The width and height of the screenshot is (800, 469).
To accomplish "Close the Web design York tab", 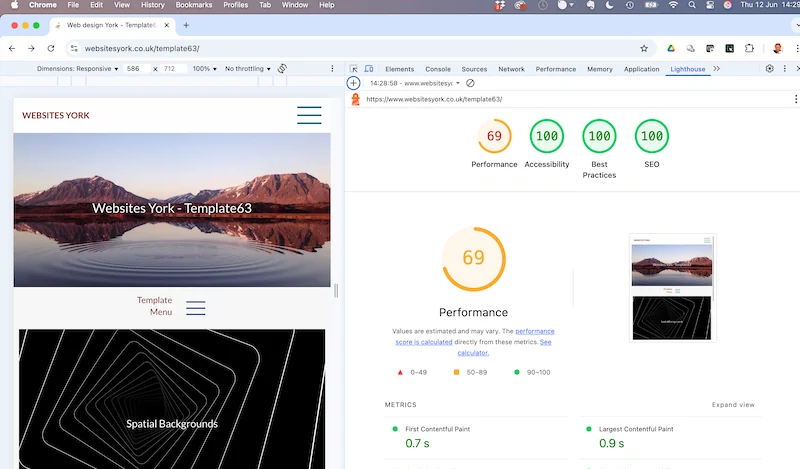I will tap(166, 25).
